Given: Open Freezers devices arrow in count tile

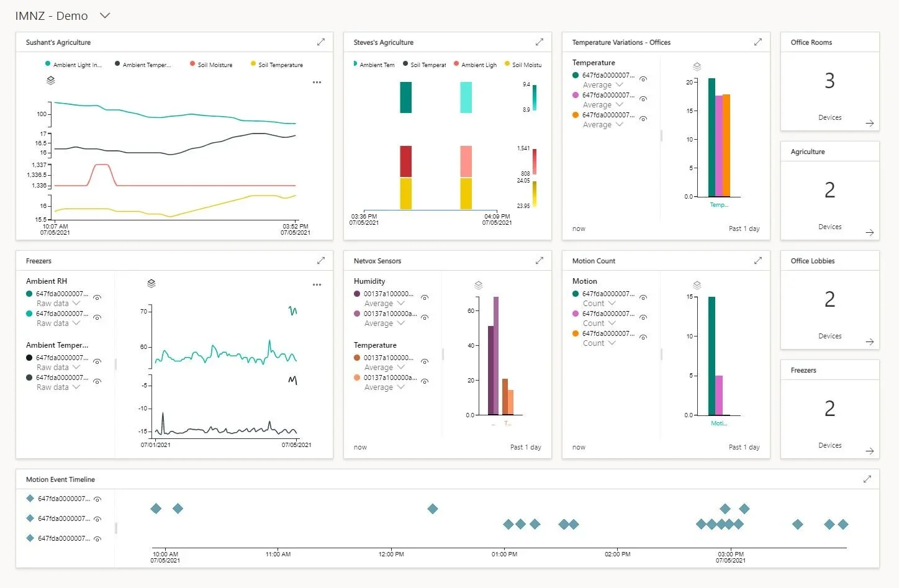Looking at the screenshot, I should pos(870,451).
